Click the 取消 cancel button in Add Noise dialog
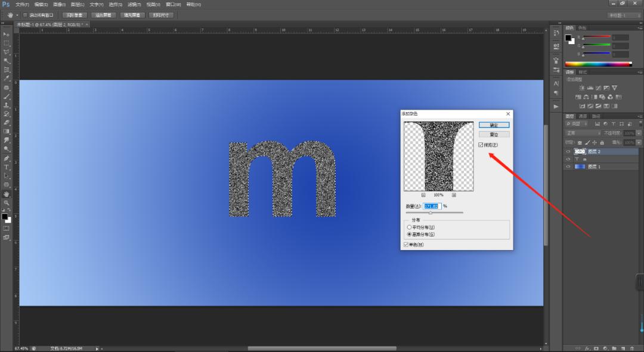The width and height of the screenshot is (644, 352). click(x=494, y=134)
